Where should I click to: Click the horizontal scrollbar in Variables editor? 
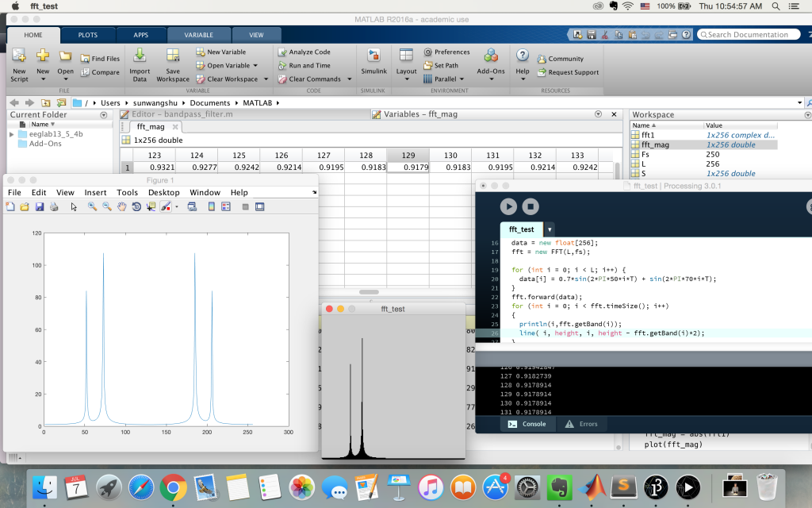click(369, 292)
